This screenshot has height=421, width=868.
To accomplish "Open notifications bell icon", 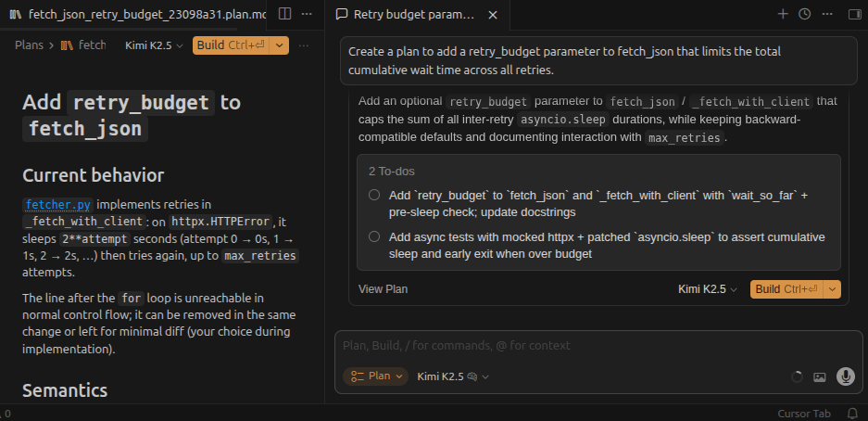I will (852, 414).
